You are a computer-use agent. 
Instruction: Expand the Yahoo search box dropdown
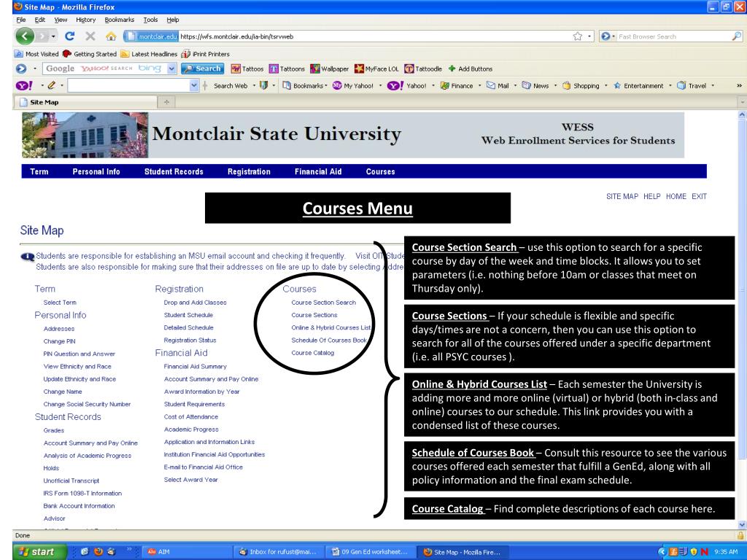(x=194, y=86)
